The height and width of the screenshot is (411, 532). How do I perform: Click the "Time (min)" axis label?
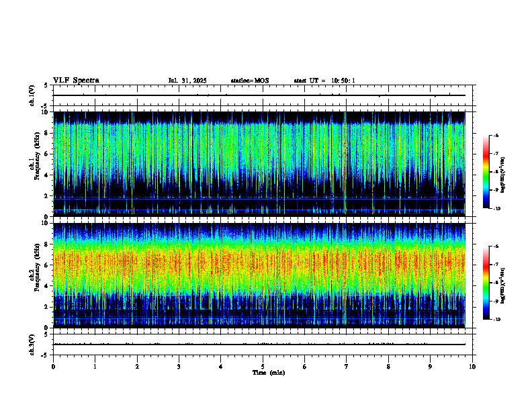click(x=269, y=373)
